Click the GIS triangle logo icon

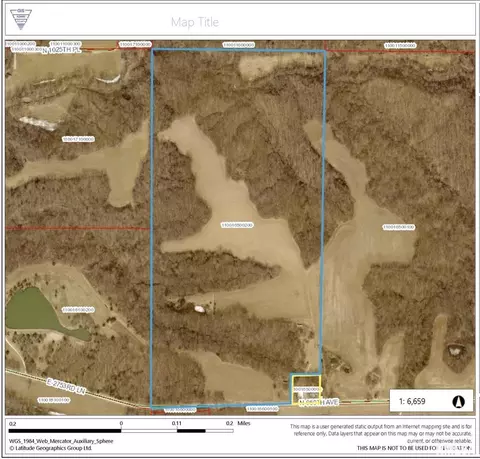(21, 19)
